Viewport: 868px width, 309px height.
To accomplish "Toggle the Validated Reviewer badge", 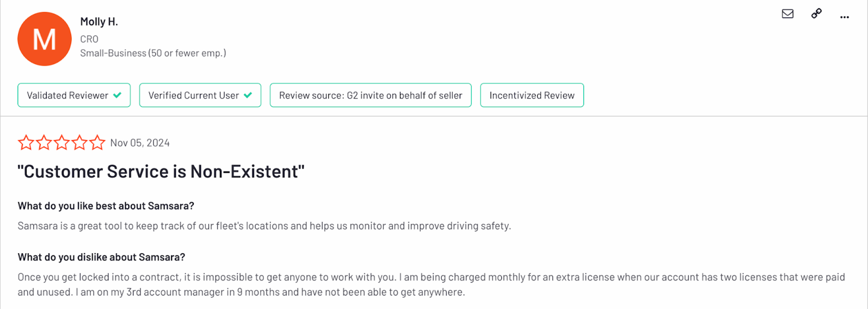I will pos(74,95).
